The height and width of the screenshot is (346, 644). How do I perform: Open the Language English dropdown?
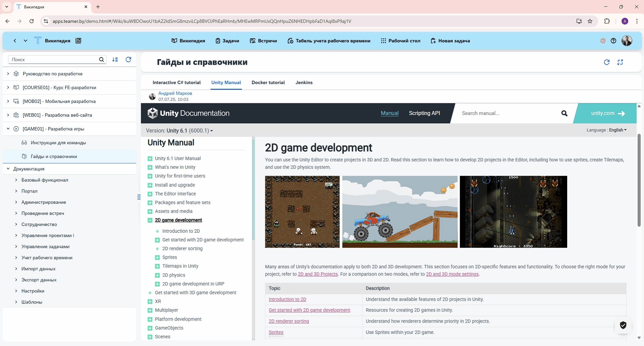[617, 130]
